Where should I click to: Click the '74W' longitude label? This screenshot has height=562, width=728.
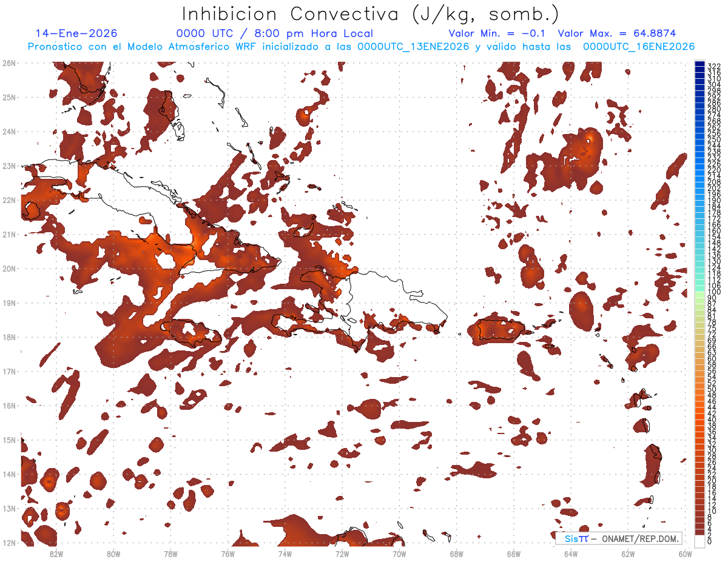(285, 553)
